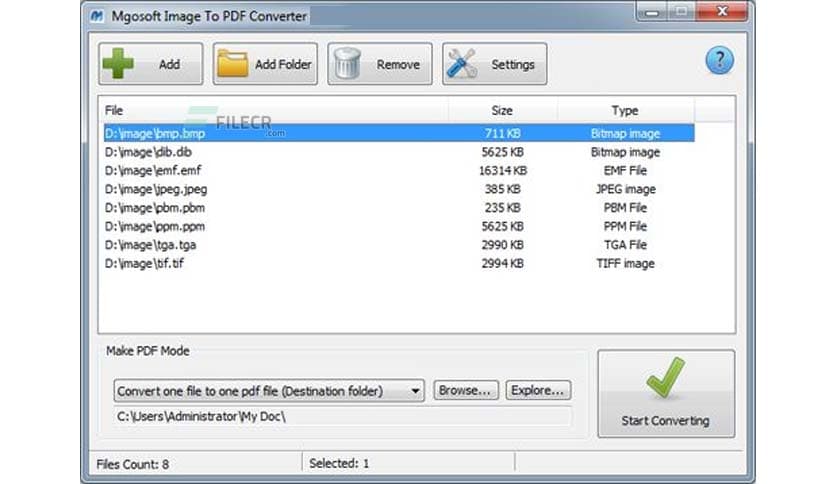Open Settings via the wrench and screwdriver icon
836x484 pixels.
tap(462, 63)
